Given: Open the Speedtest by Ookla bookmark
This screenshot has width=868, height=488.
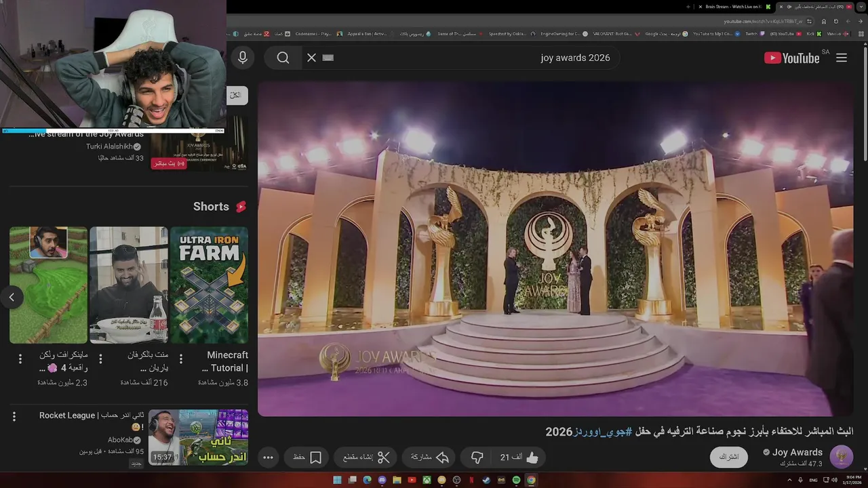Looking at the screenshot, I should pyautogui.click(x=512, y=34).
